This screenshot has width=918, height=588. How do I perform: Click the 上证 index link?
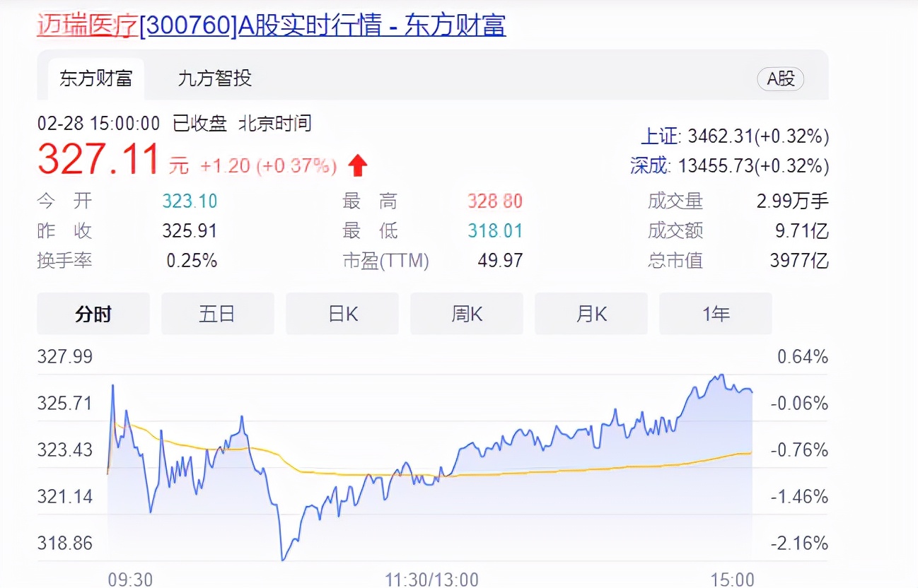click(661, 136)
